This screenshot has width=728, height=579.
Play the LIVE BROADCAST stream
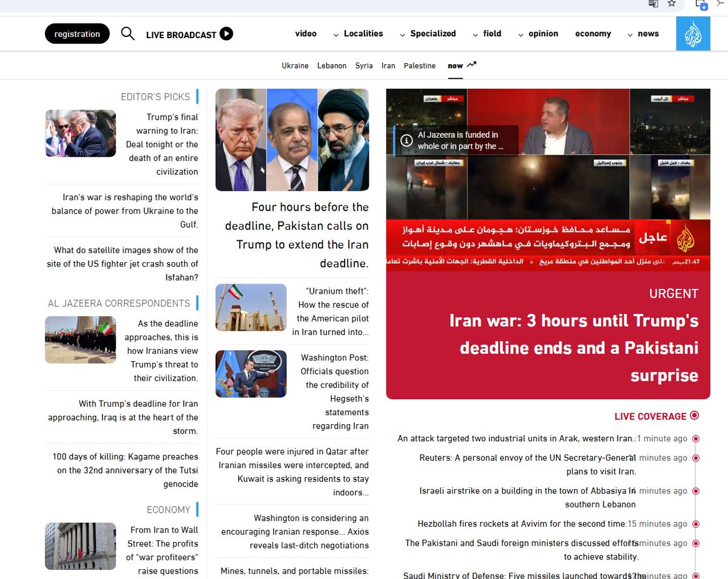point(227,33)
